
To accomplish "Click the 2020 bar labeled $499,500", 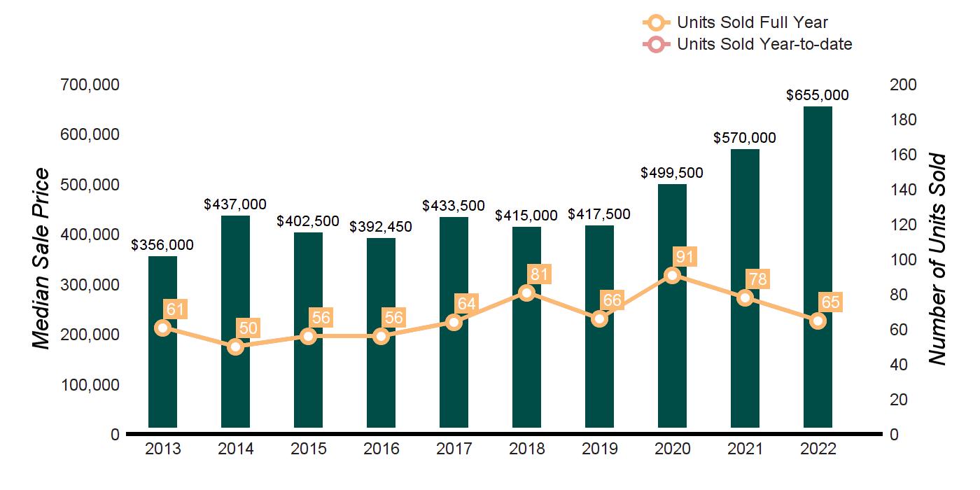I will pyautogui.click(x=672, y=305).
